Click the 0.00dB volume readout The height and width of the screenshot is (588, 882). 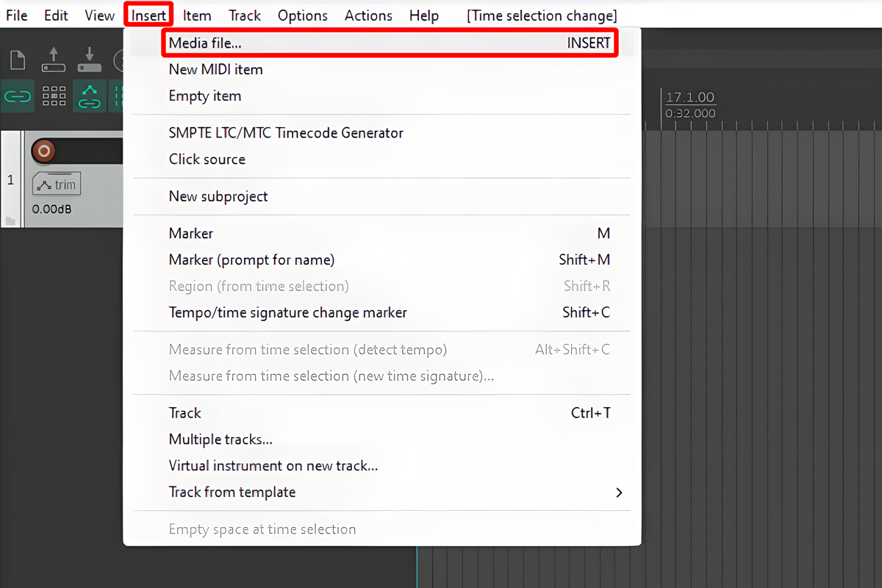pyautogui.click(x=50, y=209)
